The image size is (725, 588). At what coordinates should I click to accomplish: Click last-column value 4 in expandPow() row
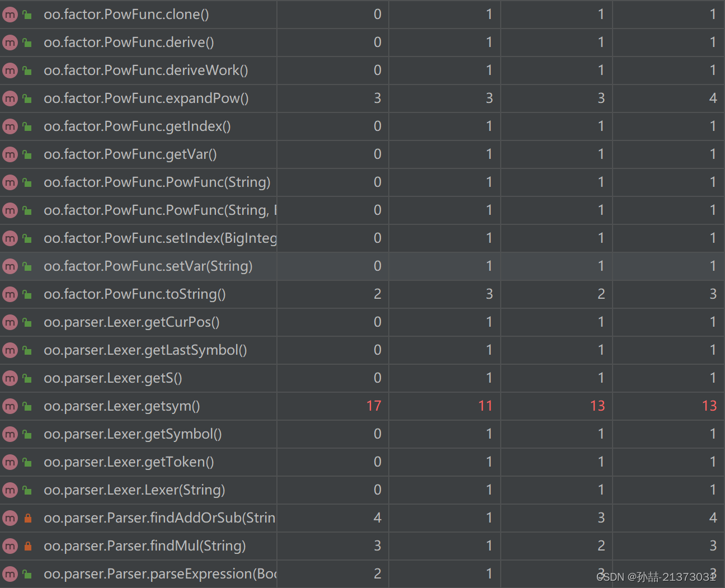713,98
